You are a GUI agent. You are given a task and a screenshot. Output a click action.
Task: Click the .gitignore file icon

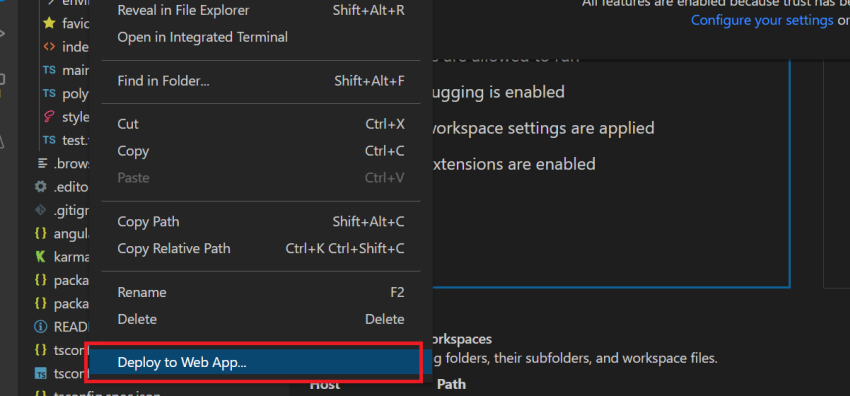click(40, 210)
